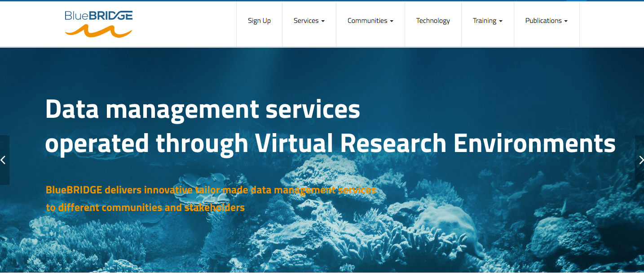Viewport: 644px width, 273px height.
Task: Click the 'Data management services' headline
Action: tap(203, 109)
